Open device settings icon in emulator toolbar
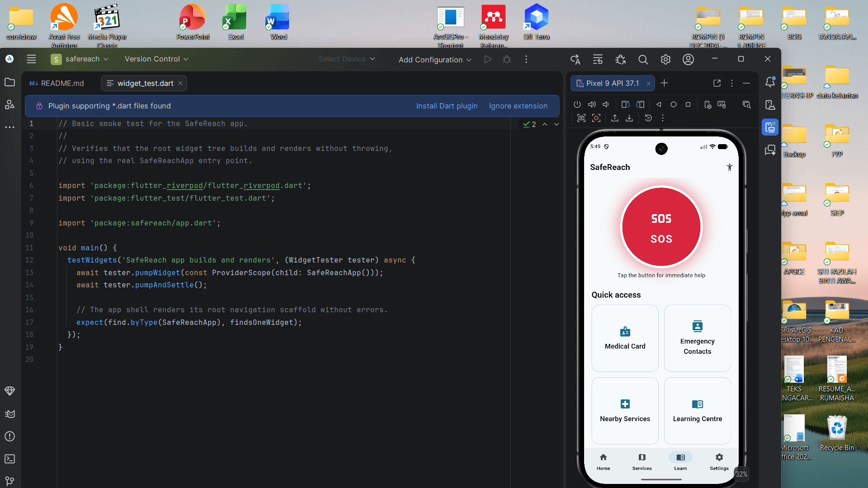This screenshot has height=488, width=868. [708, 105]
